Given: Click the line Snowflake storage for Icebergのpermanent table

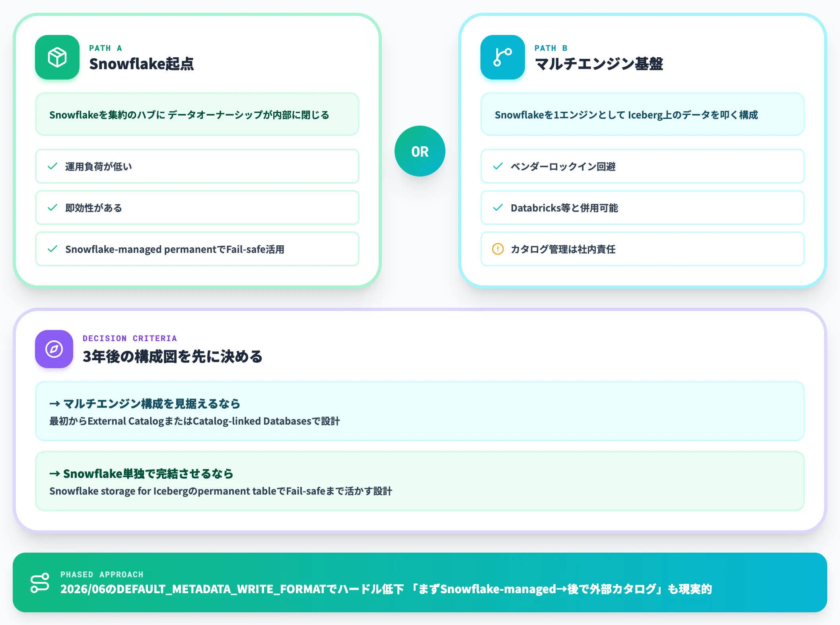Looking at the screenshot, I should point(221,491).
